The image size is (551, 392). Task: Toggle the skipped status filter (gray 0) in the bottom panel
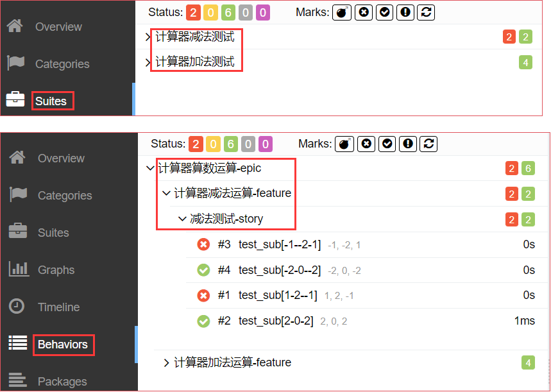[x=248, y=144]
